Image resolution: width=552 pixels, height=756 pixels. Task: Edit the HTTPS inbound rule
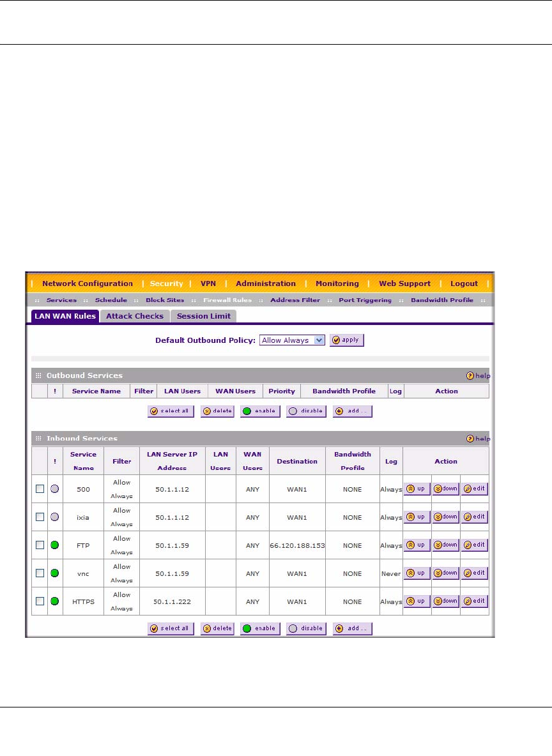point(475,601)
